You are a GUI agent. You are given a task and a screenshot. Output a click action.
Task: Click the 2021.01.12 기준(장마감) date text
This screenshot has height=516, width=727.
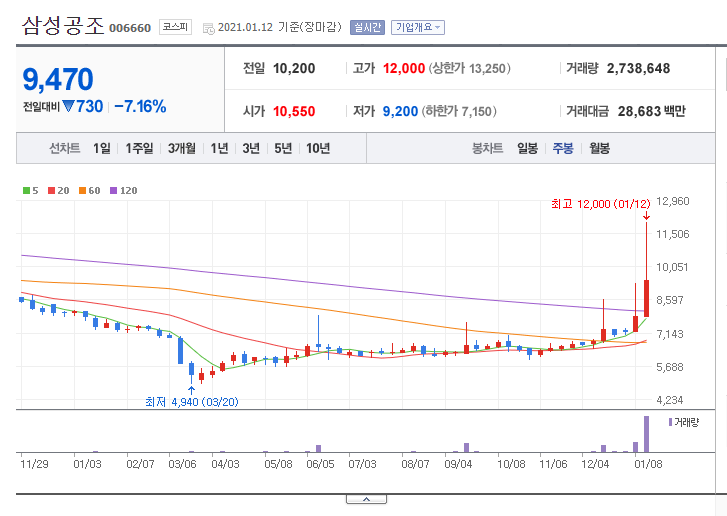pyautogui.click(x=280, y=27)
